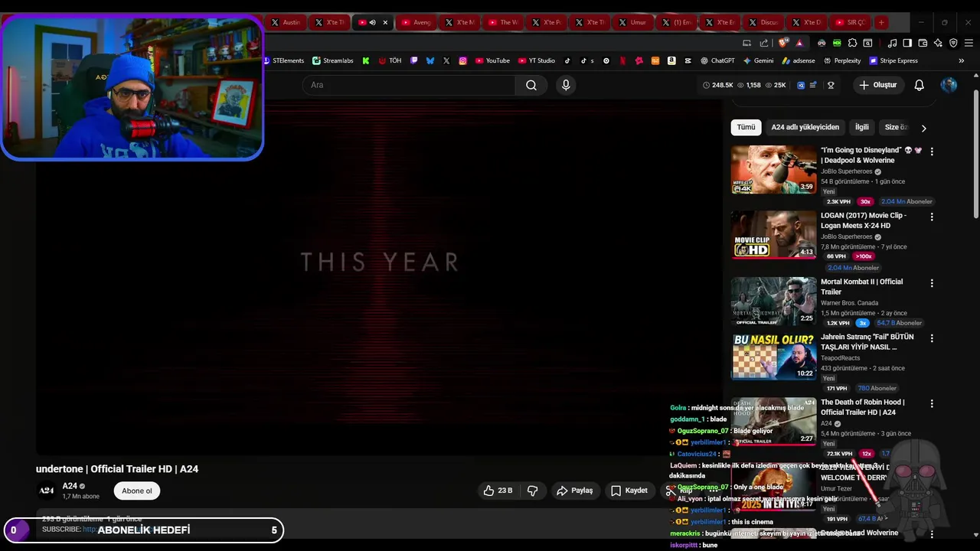Image resolution: width=980 pixels, height=551 pixels.
Task: Open TÖH bookmark
Action: (390, 60)
